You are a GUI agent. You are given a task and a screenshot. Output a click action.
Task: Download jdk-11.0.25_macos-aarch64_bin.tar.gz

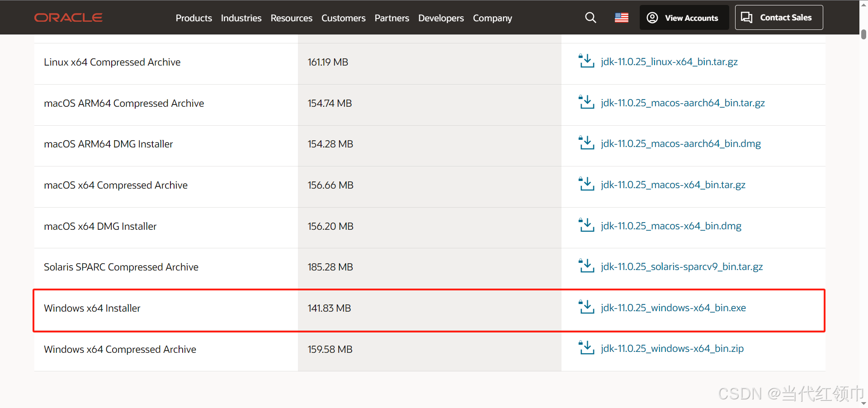(683, 103)
